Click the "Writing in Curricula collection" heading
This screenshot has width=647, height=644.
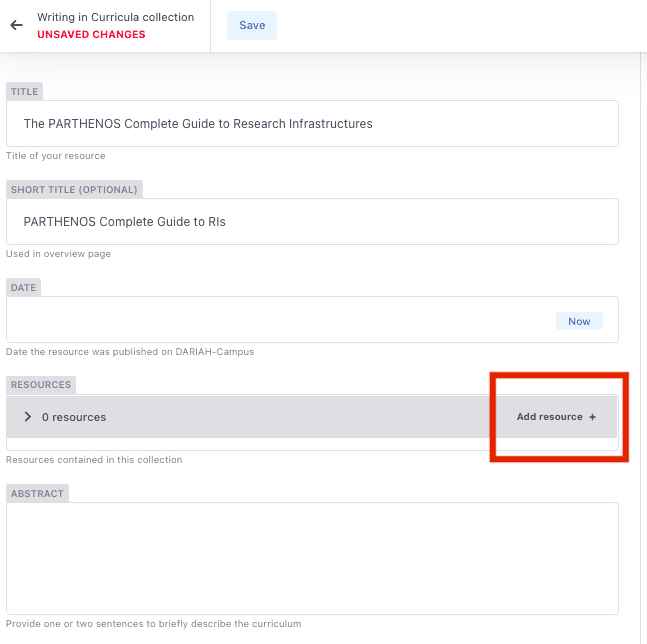coord(116,18)
